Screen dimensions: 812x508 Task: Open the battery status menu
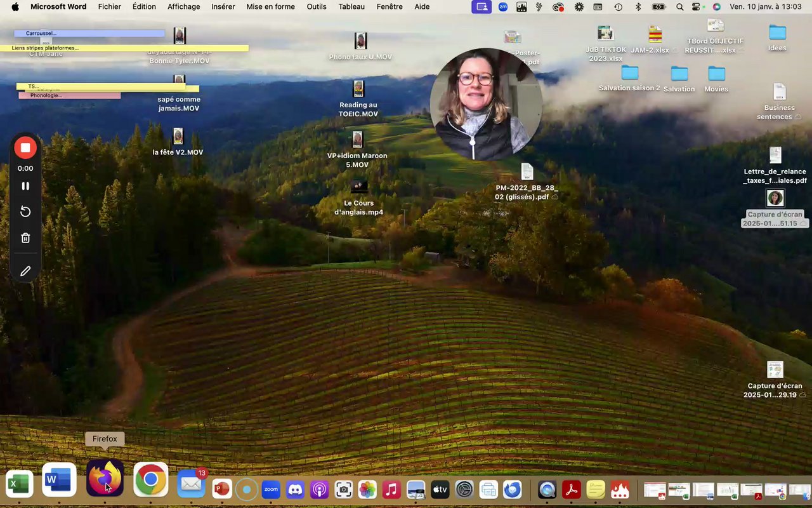pos(658,7)
